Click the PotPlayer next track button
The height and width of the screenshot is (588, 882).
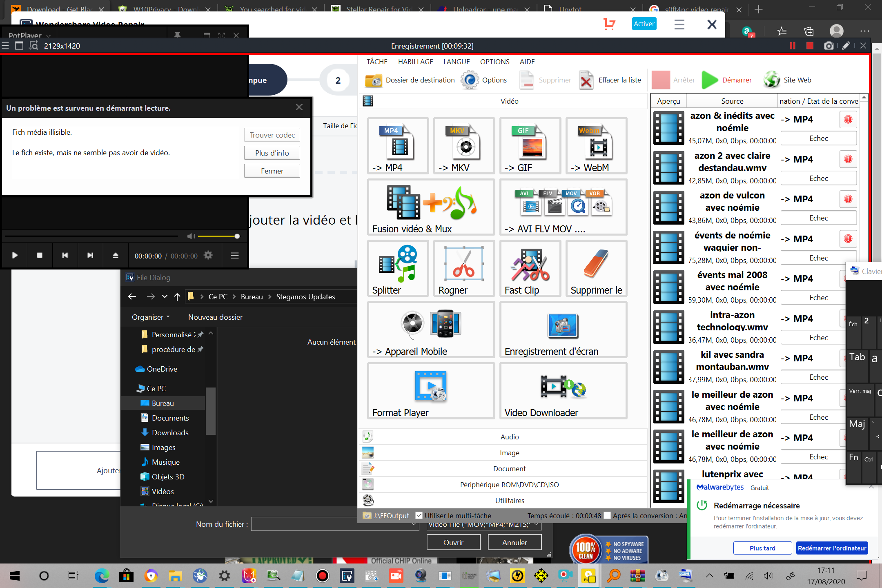coord(90,255)
